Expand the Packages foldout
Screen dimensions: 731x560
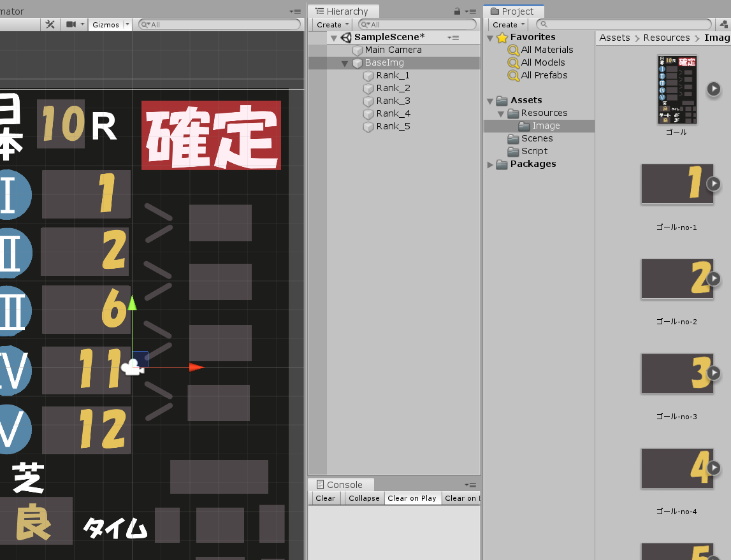click(490, 164)
